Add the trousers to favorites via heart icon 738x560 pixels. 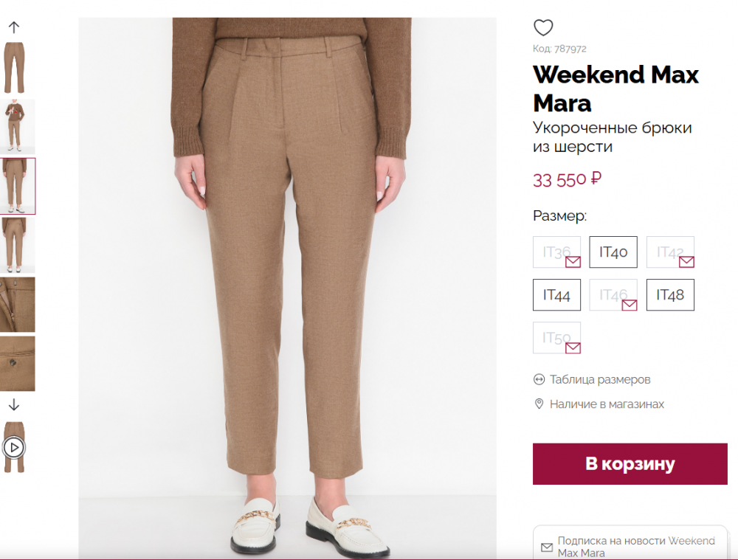(x=543, y=27)
